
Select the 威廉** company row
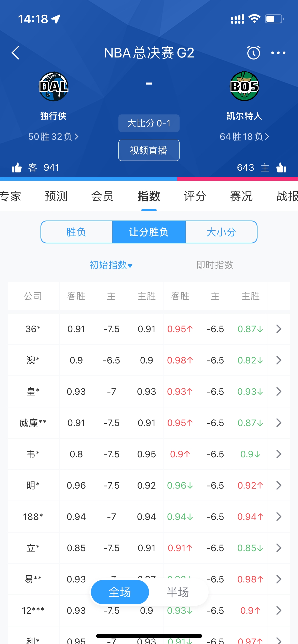pos(33,423)
